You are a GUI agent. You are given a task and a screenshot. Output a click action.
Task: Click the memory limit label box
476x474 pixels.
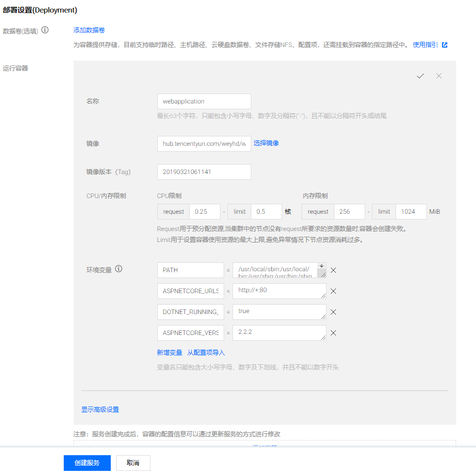point(384,212)
